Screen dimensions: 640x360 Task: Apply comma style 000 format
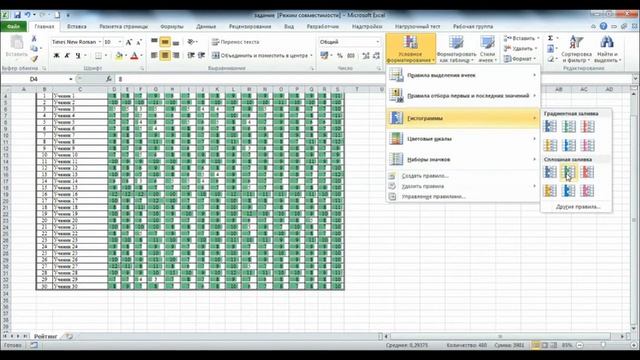pos(351,56)
